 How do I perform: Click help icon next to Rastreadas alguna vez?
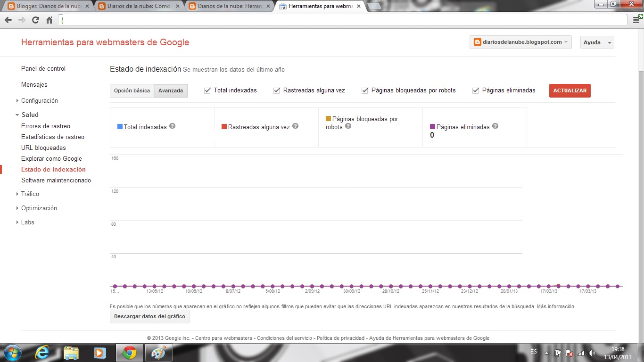295,126
